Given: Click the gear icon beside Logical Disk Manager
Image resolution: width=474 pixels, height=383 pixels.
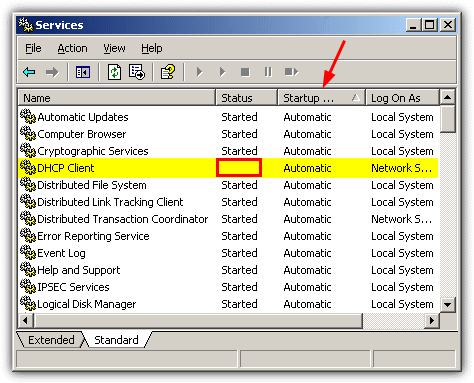Looking at the screenshot, I should 28,303.
